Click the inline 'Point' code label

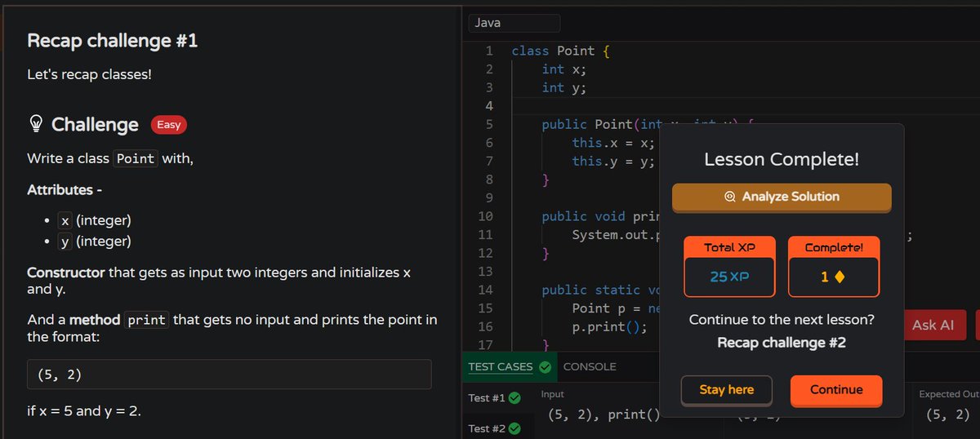pyautogui.click(x=136, y=158)
